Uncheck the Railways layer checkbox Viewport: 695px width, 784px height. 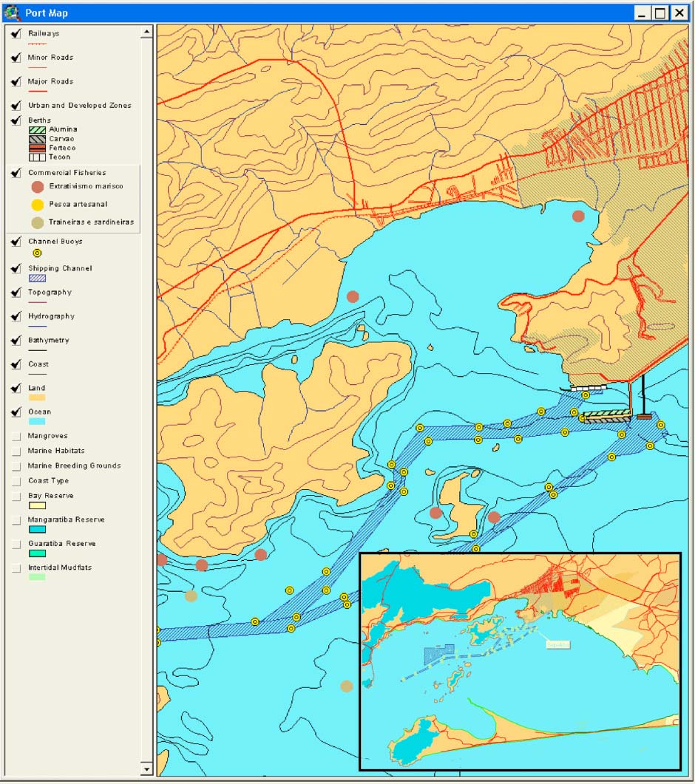click(x=16, y=34)
